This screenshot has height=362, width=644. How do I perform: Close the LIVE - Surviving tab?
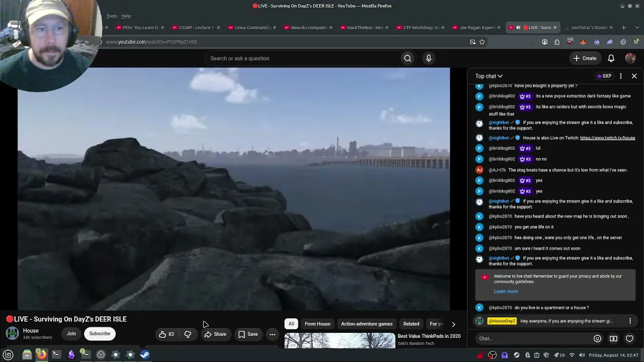[x=555, y=28]
